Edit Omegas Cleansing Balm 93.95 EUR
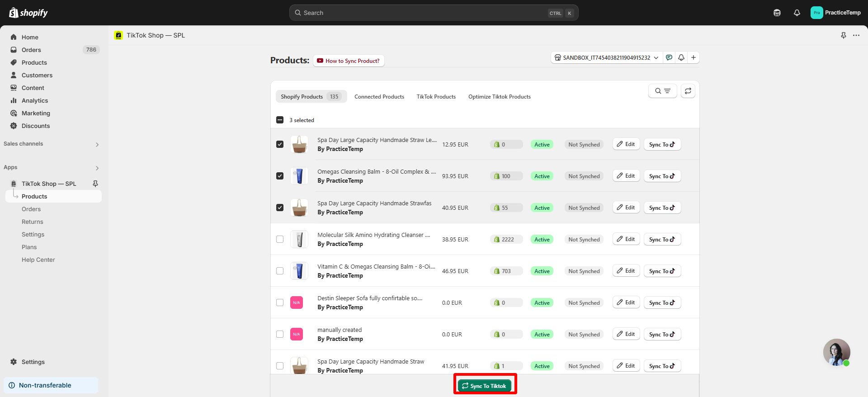 (626, 176)
